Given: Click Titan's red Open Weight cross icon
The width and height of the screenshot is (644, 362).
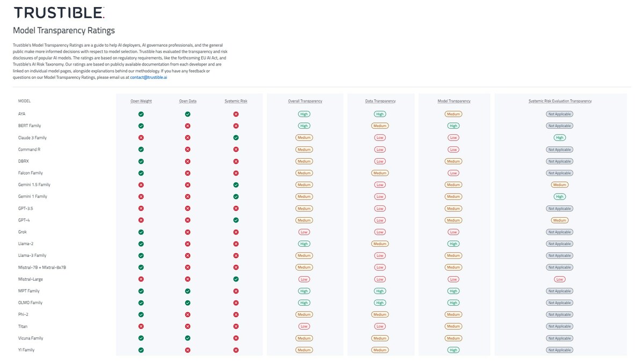Looking at the screenshot, I should pos(141,327).
